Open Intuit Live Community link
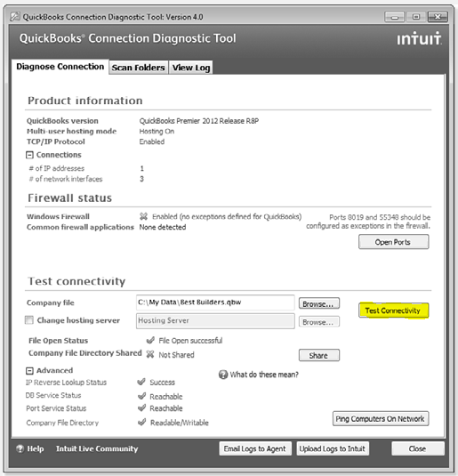The height and width of the screenshot is (476, 458). tap(97, 448)
